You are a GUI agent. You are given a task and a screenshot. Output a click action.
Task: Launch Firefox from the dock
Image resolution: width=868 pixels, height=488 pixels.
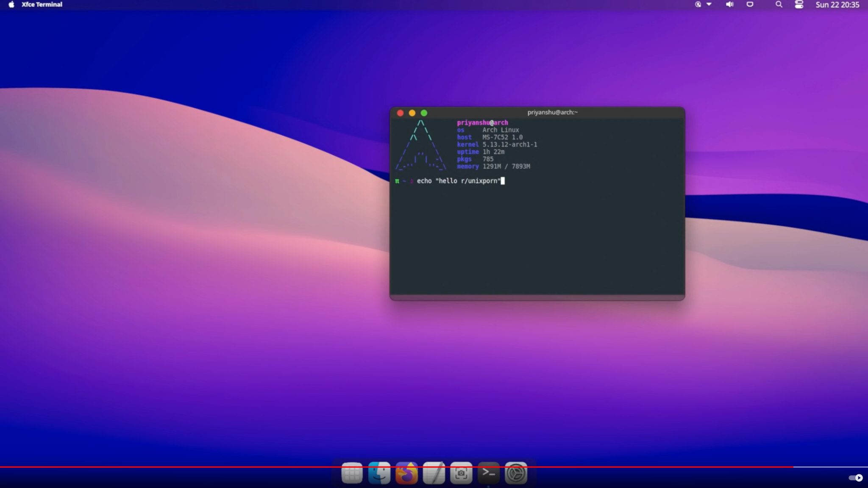(x=406, y=473)
